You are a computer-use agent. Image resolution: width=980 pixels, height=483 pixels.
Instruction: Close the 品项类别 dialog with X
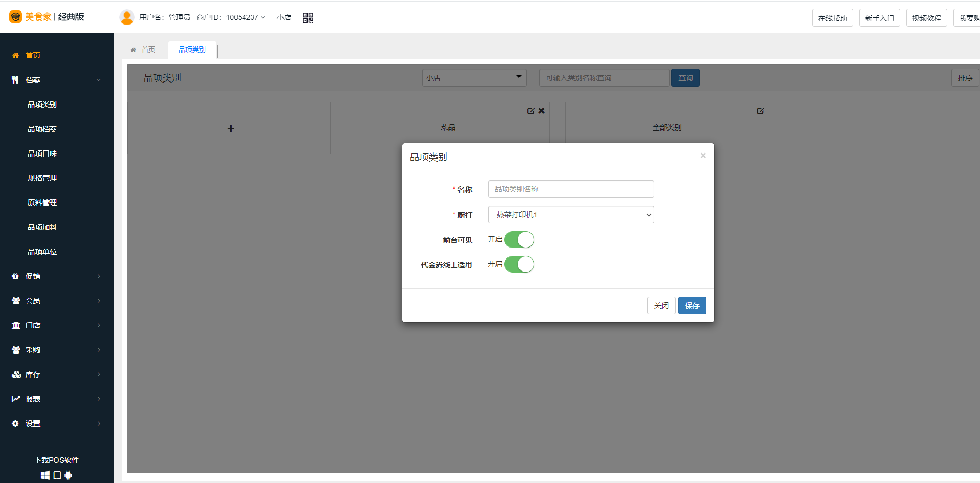coord(703,156)
